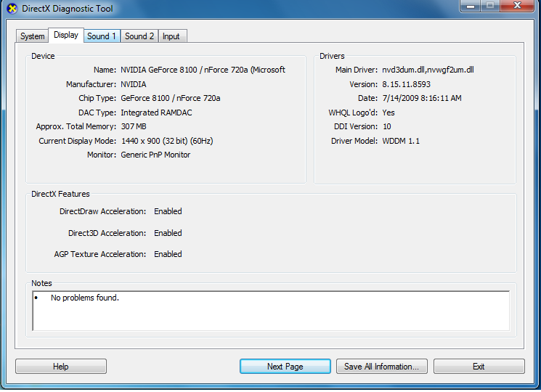Select the Display tab
The width and height of the screenshot is (541, 392).
66,35
